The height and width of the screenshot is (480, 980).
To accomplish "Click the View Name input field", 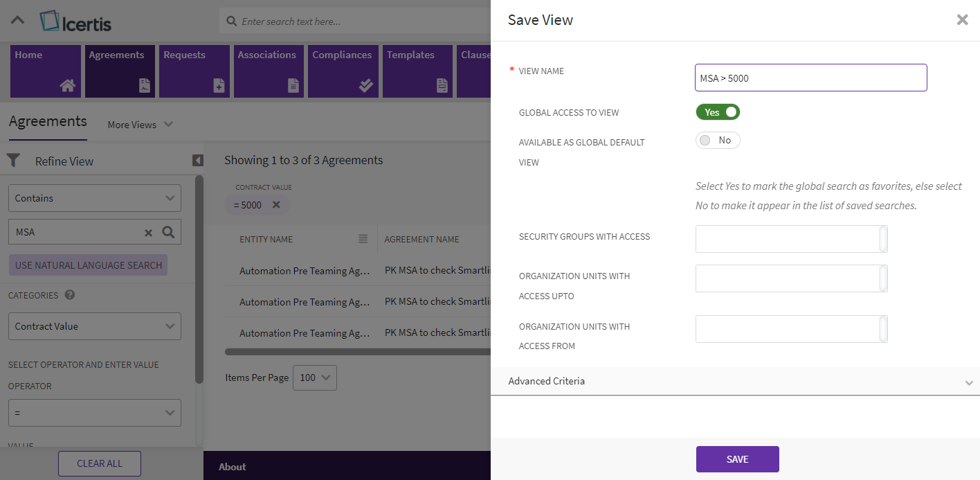I will [x=810, y=78].
